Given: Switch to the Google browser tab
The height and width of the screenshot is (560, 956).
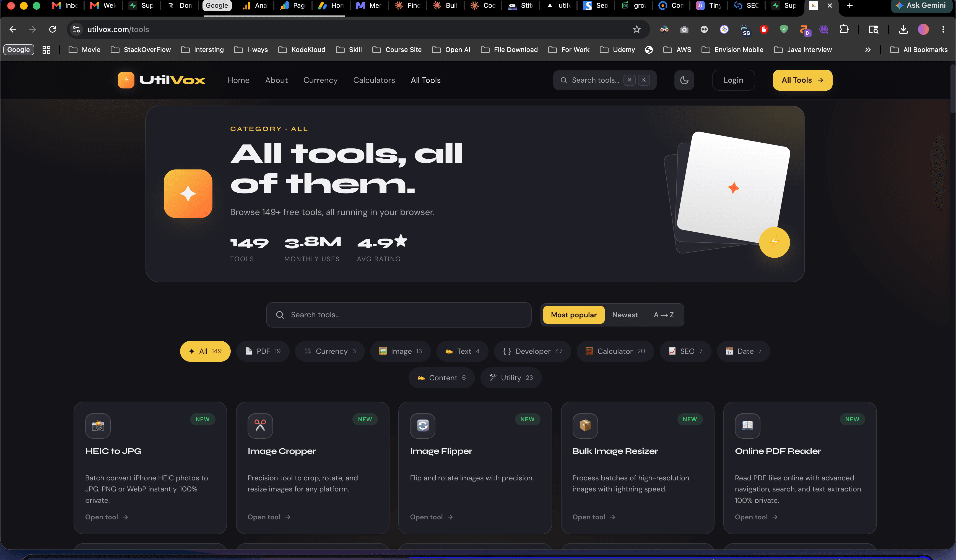Looking at the screenshot, I should pyautogui.click(x=217, y=5).
